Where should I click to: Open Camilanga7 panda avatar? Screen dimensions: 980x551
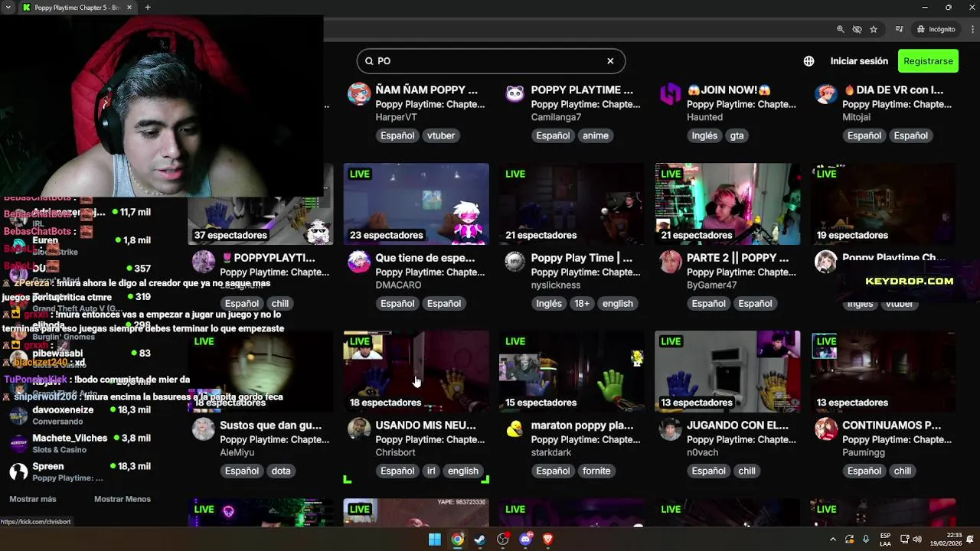tap(515, 94)
